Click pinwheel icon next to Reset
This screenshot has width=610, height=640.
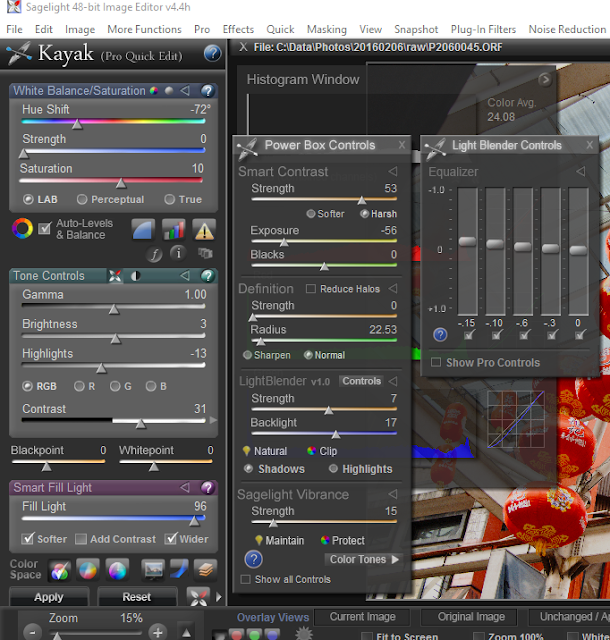click(x=198, y=598)
